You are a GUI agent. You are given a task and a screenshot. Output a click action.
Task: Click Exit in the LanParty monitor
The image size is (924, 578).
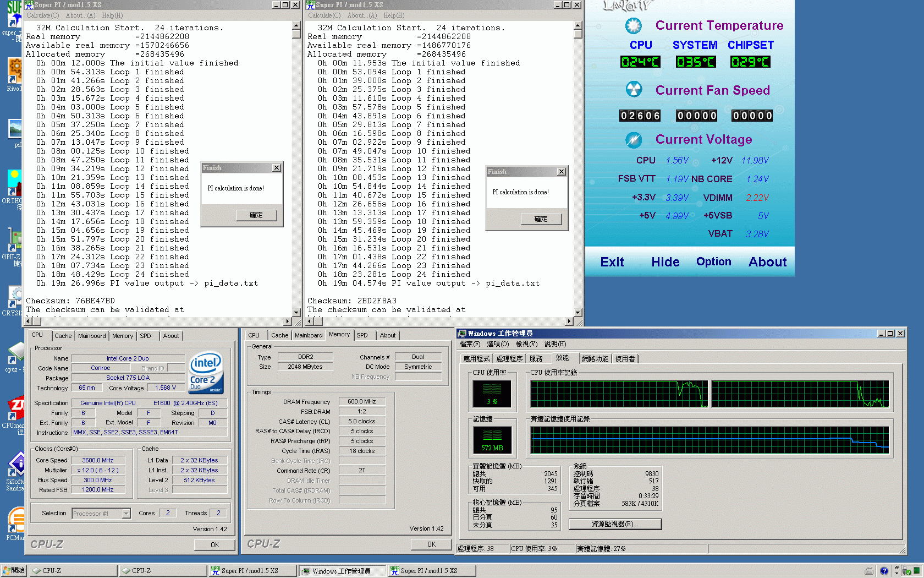[x=612, y=262]
